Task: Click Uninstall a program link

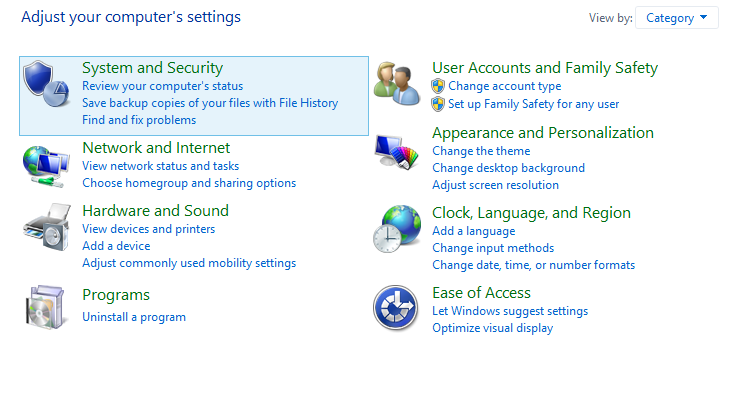Action: click(134, 317)
